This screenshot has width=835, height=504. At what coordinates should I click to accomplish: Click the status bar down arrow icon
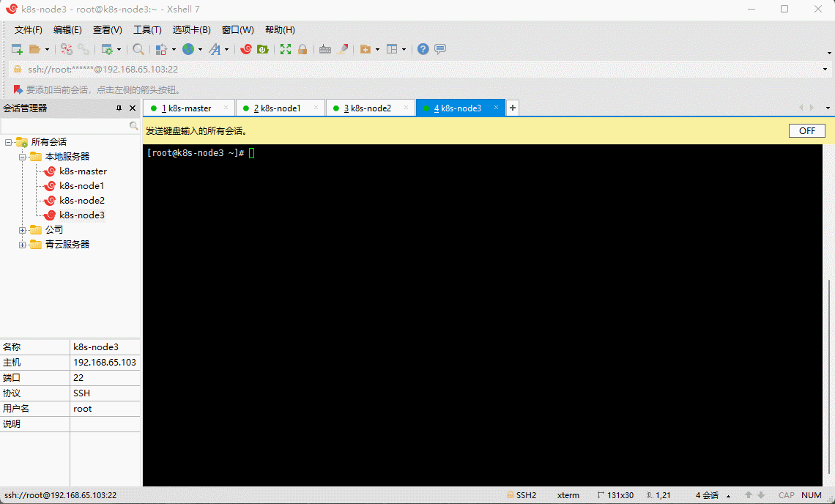(761, 495)
